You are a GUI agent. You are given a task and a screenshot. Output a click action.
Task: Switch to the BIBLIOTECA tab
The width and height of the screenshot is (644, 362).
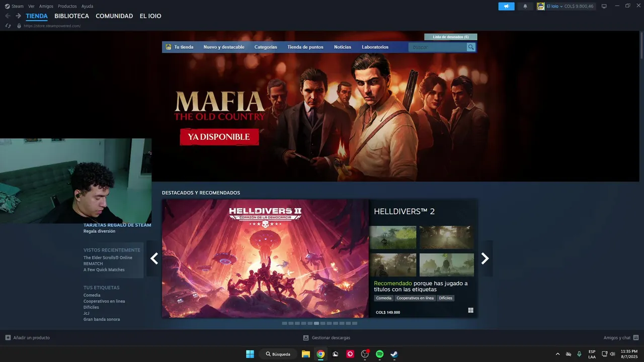[72, 16]
